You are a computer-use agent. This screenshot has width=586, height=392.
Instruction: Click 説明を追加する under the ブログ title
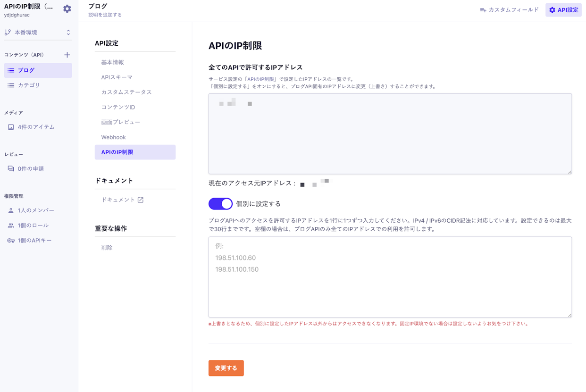105,15
